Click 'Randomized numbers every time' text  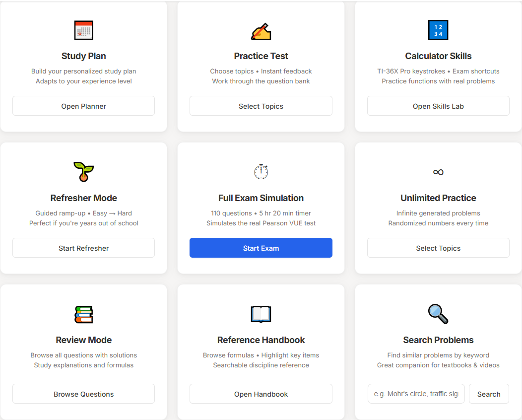(x=438, y=223)
